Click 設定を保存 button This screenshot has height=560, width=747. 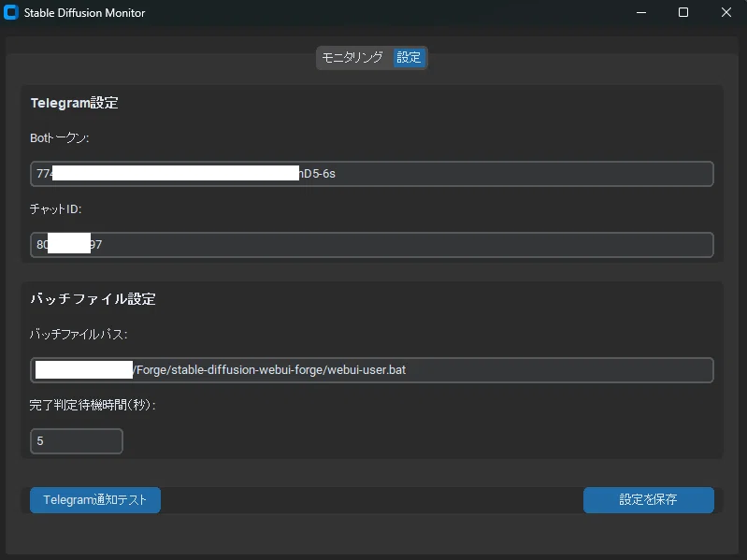(649, 500)
